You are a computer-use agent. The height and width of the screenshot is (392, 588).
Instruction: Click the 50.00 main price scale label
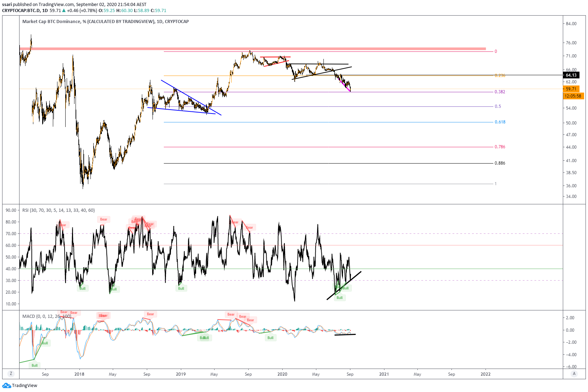tap(571, 123)
